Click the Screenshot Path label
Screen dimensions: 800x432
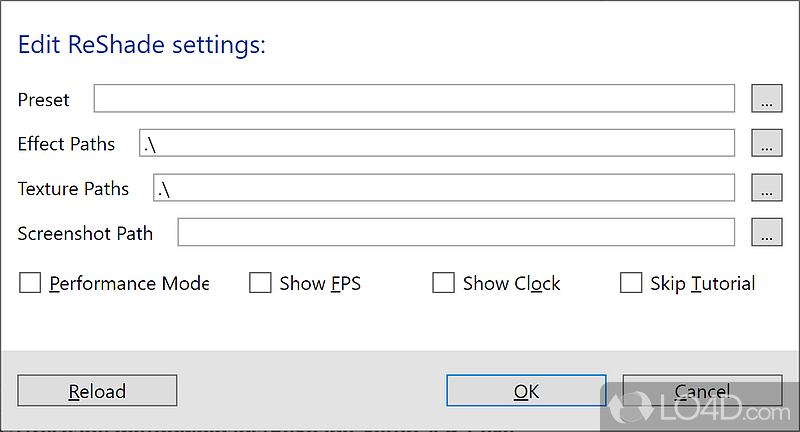(x=85, y=233)
